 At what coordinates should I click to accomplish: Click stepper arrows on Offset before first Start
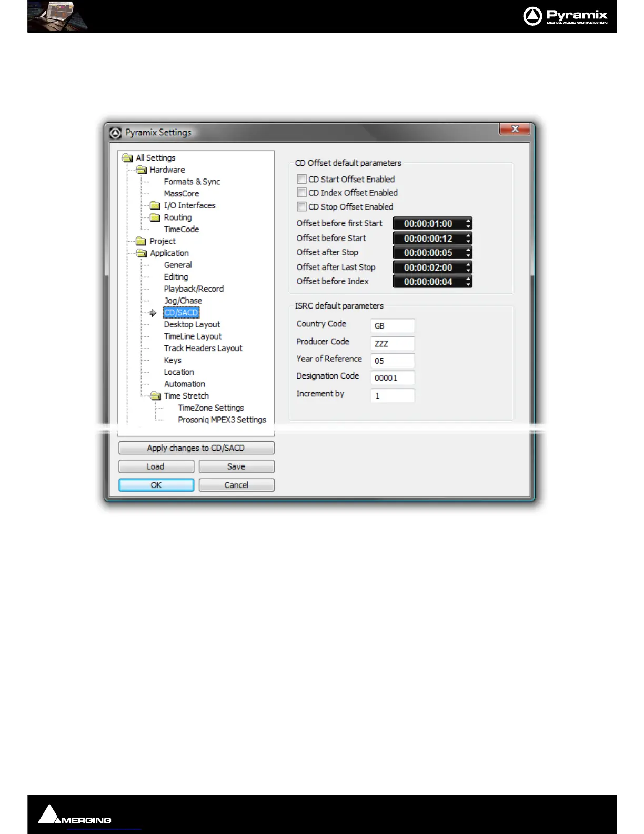(x=468, y=224)
